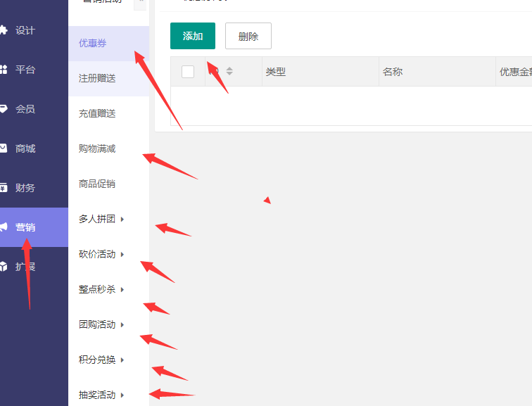This screenshot has width=532, height=406.
Task: Expand the 砍价活动 submenu
Action: (122, 255)
